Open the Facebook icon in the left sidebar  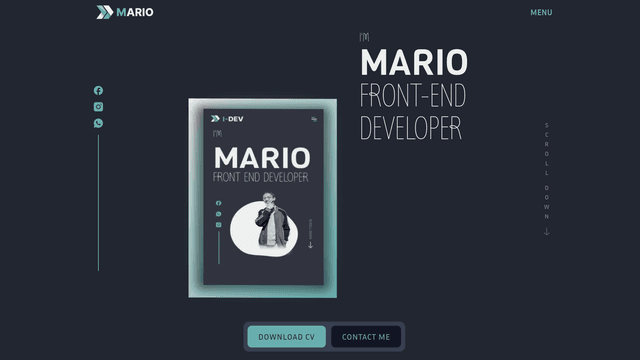point(98,90)
